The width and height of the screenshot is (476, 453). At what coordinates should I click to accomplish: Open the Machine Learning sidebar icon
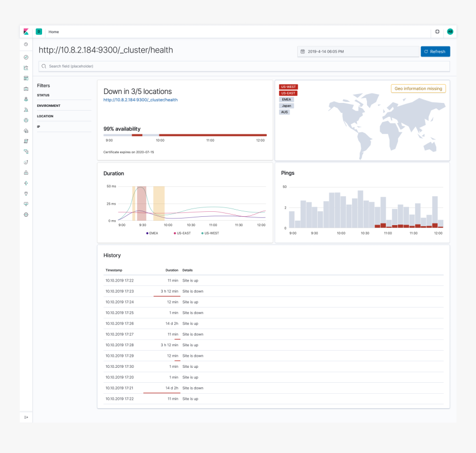coord(26,110)
